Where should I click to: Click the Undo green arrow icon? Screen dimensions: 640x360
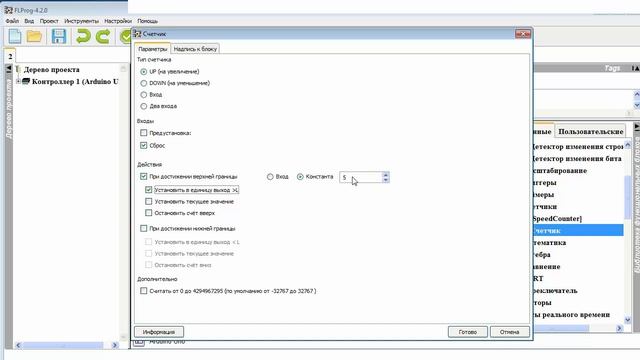(83, 36)
